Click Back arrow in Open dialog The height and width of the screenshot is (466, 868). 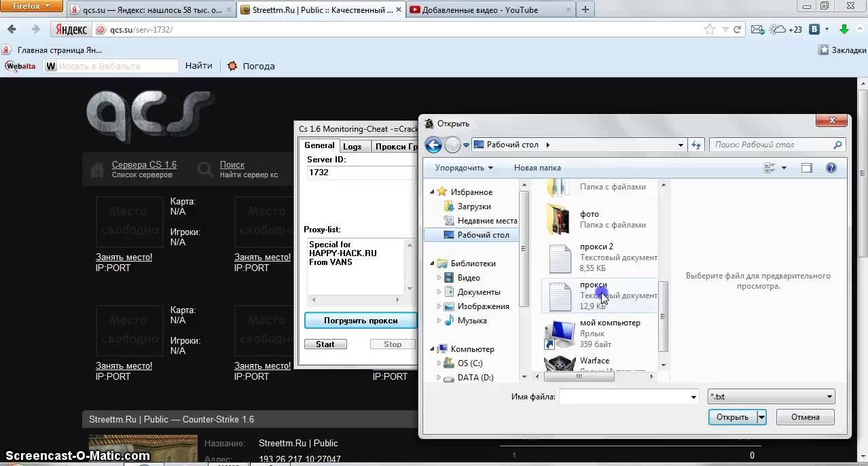coord(433,145)
